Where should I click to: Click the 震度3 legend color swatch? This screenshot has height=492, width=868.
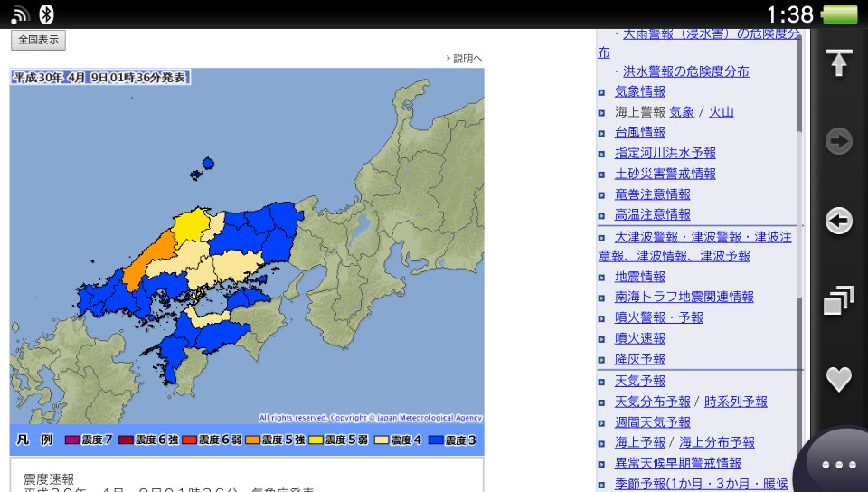(436, 440)
